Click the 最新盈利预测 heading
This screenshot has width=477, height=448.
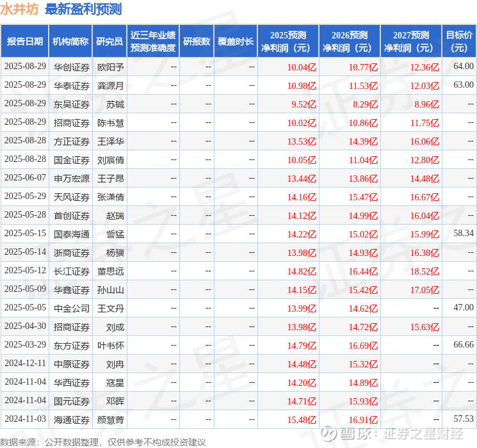coord(83,9)
